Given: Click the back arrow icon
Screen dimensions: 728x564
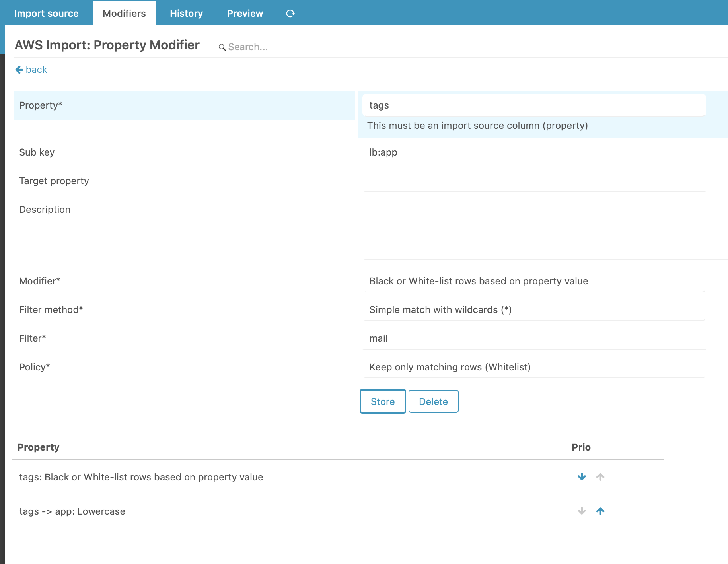Looking at the screenshot, I should click(x=19, y=70).
